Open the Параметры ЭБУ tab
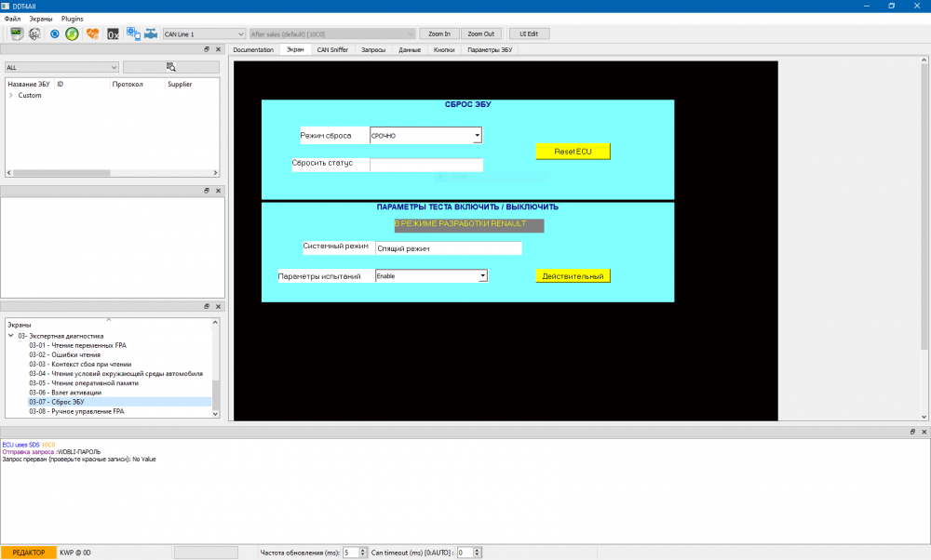 pyautogui.click(x=490, y=50)
